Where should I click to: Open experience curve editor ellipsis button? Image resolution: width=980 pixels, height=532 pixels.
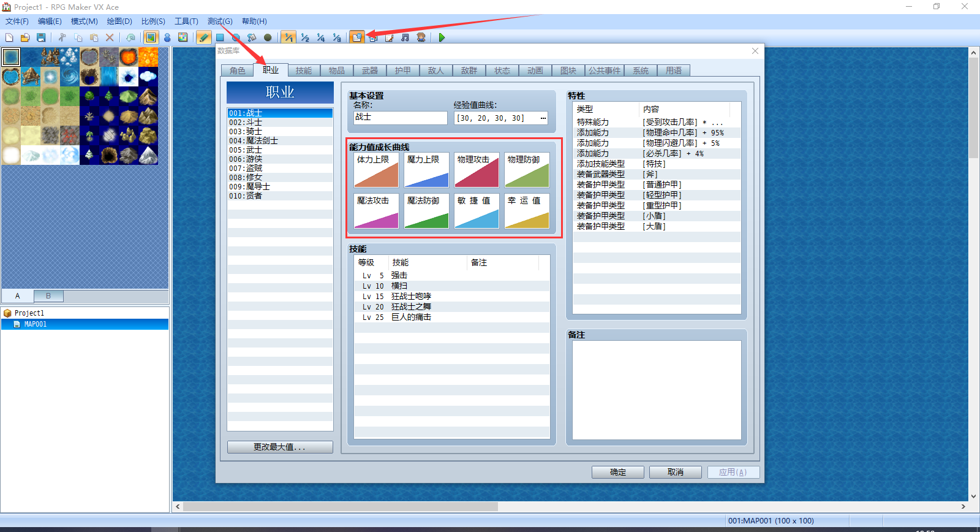click(543, 118)
